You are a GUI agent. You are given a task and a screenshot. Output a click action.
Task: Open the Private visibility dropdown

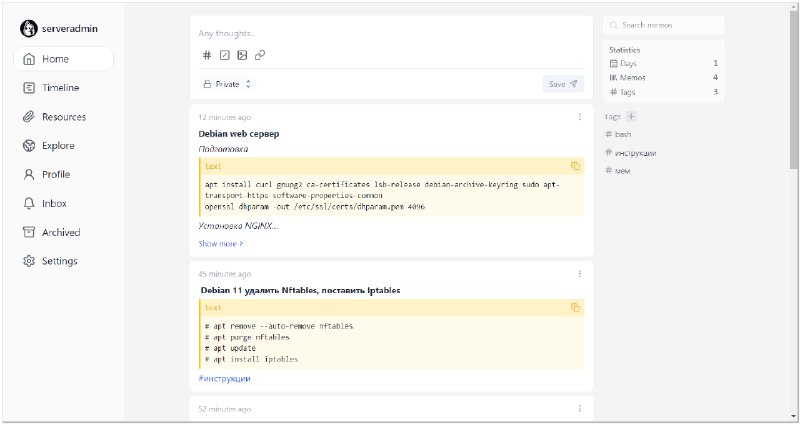(227, 84)
